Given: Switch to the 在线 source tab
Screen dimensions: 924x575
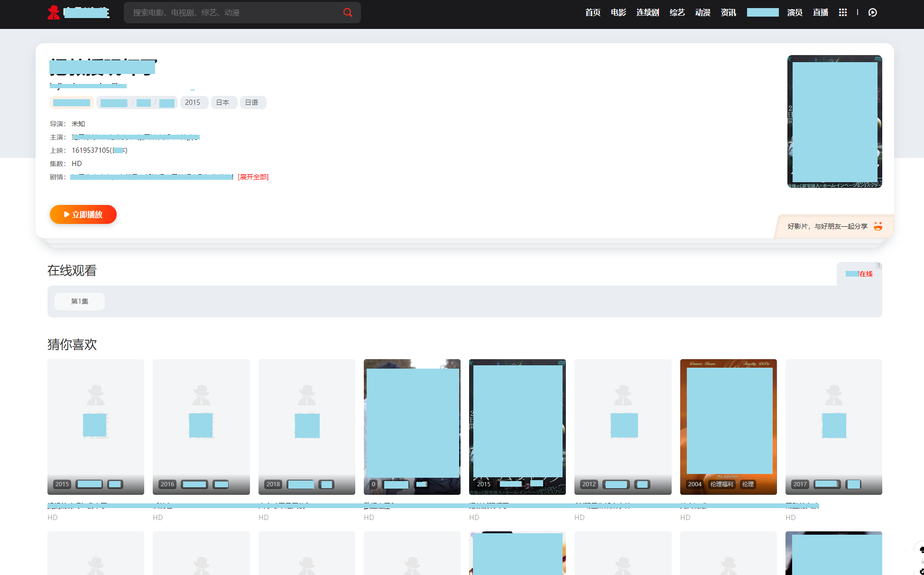Looking at the screenshot, I should (x=859, y=274).
